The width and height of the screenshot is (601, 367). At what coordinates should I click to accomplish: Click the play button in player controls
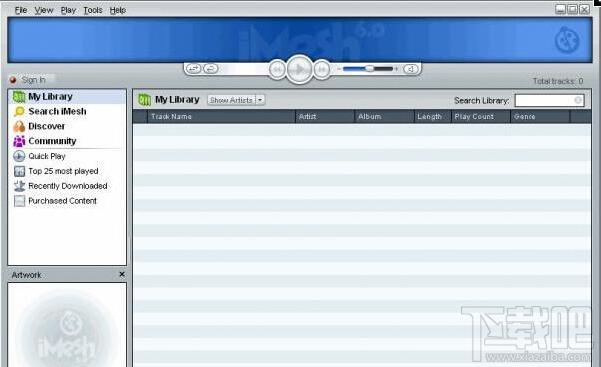pyautogui.click(x=300, y=69)
